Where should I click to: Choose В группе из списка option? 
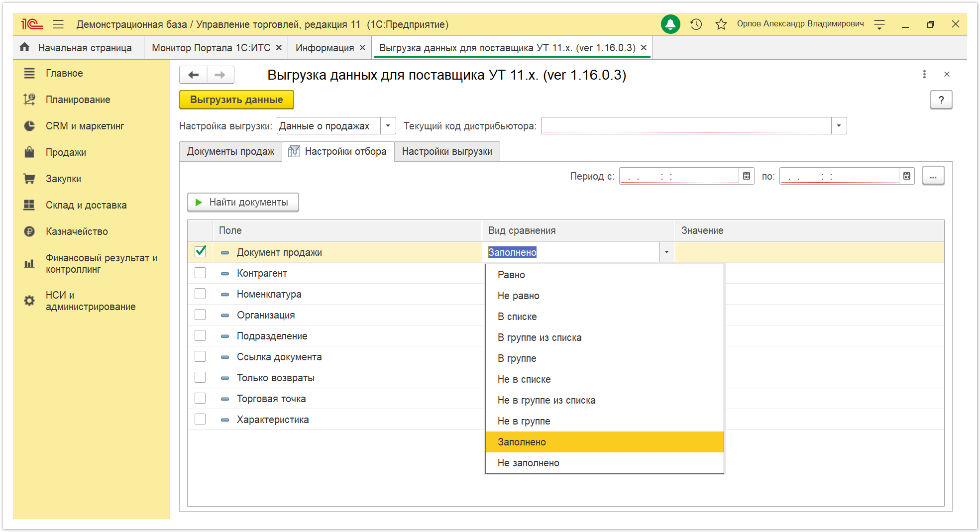click(604, 337)
